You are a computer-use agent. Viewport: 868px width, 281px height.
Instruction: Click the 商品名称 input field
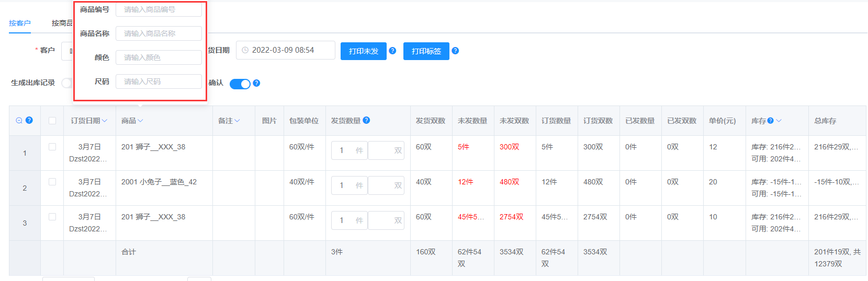click(x=159, y=33)
